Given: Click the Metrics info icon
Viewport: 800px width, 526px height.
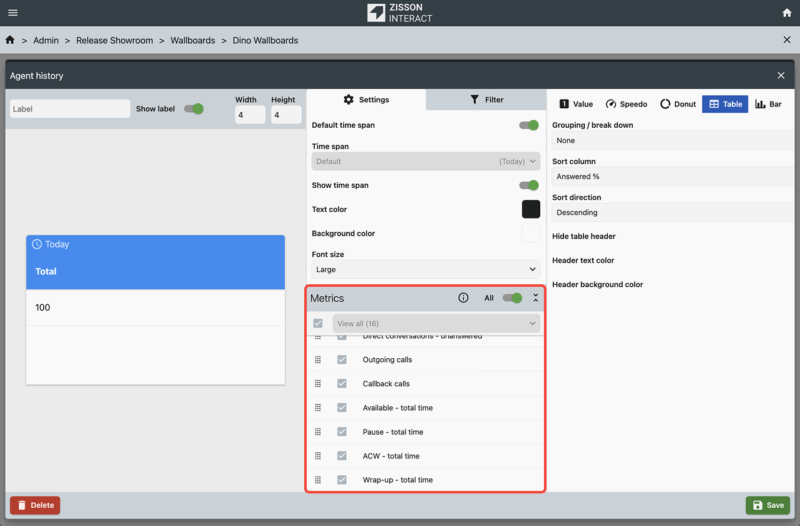Looking at the screenshot, I should (x=463, y=298).
